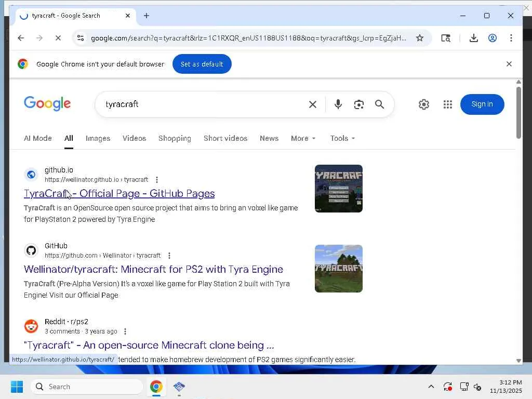Image resolution: width=532 pixels, height=399 pixels.
Task: Open the taskbar clock showing 3:12 PM
Action: coord(506,387)
